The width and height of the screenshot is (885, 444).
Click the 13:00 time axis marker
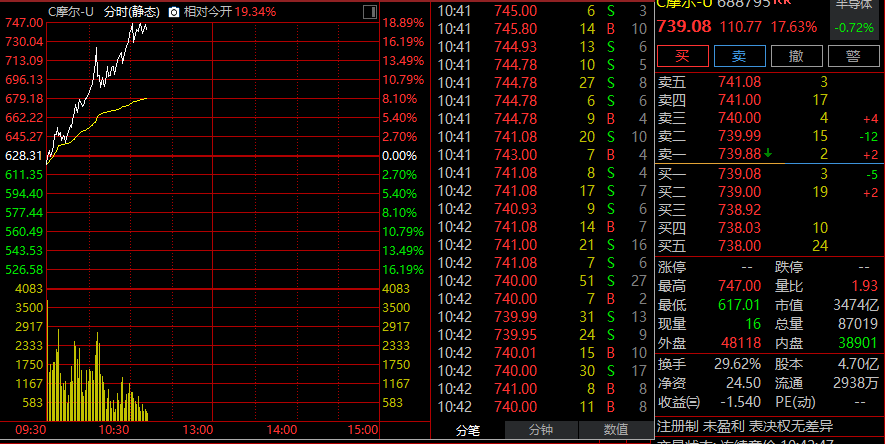[x=197, y=428]
